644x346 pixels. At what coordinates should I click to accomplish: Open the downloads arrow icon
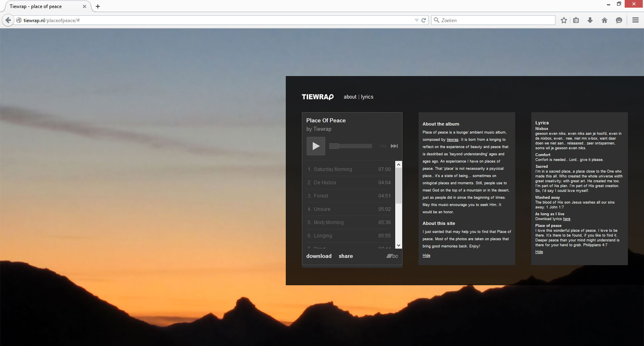(x=590, y=20)
